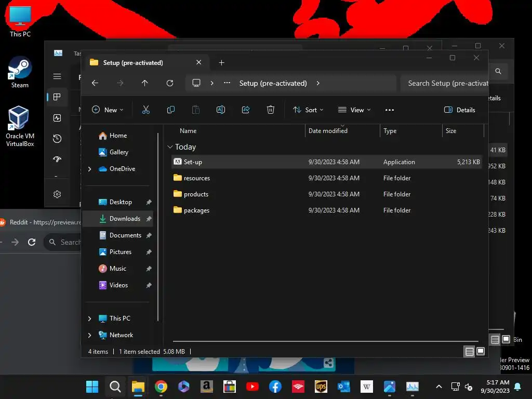Click the Paste clipboard icon
Viewport: 532px width, 399px height.
click(x=196, y=110)
